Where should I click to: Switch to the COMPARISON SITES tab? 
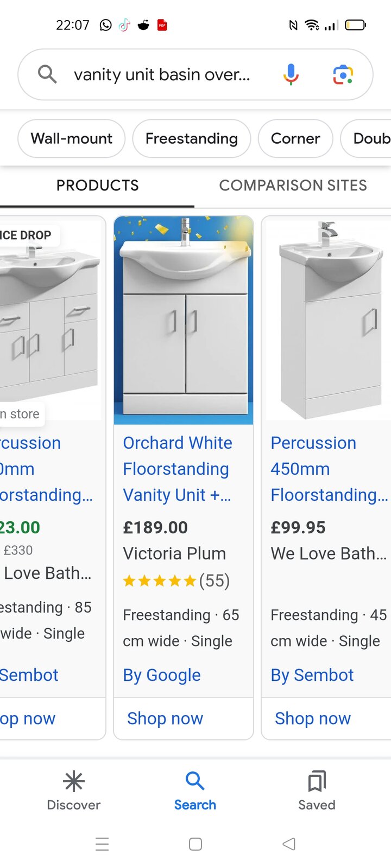coord(293,186)
